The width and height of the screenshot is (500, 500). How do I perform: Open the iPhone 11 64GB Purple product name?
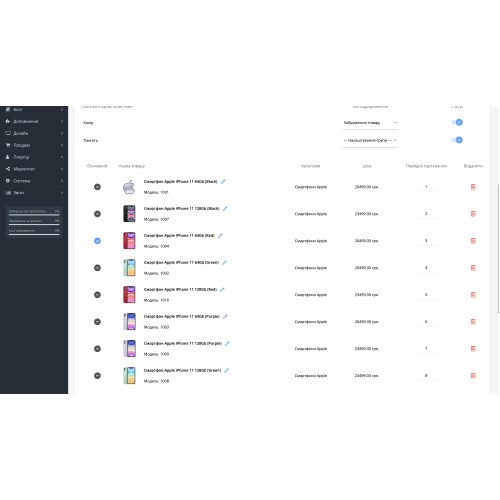pyautogui.click(x=182, y=316)
